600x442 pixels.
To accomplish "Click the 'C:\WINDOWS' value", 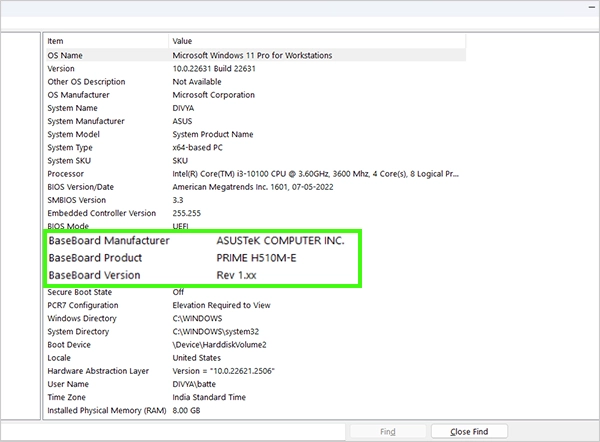I will [197, 318].
